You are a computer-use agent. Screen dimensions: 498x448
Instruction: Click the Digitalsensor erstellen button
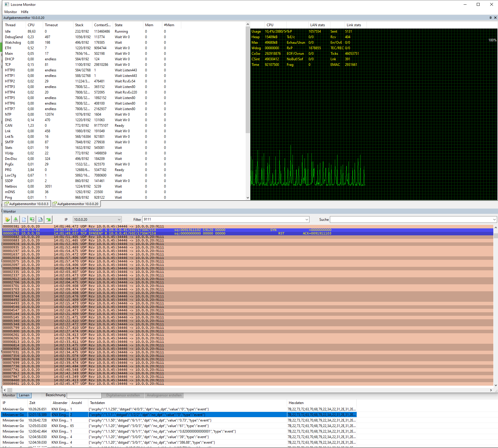click(123, 395)
